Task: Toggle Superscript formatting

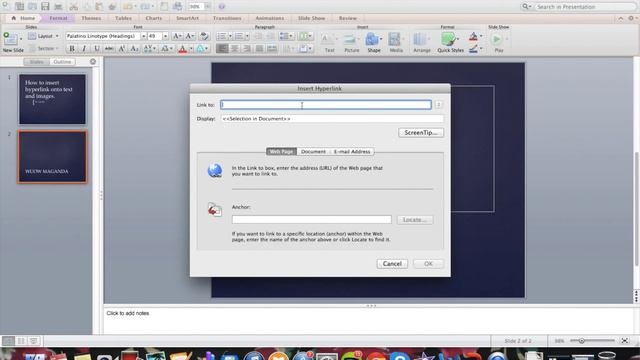Action: [x=122, y=49]
